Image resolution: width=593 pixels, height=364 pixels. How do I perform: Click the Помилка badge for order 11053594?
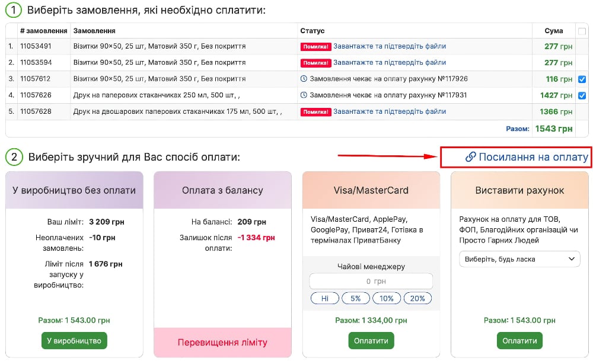pyautogui.click(x=316, y=63)
